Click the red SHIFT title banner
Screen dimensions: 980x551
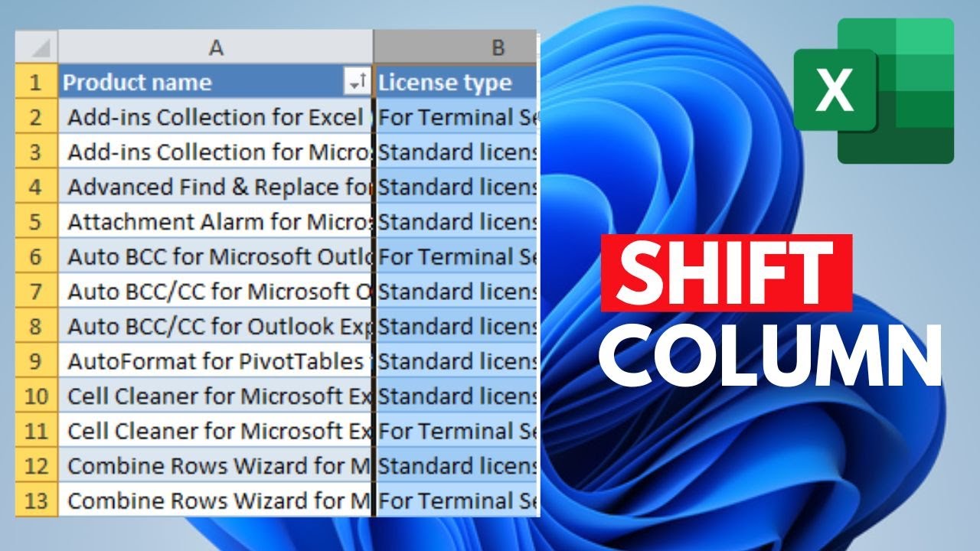pyautogui.click(x=727, y=272)
